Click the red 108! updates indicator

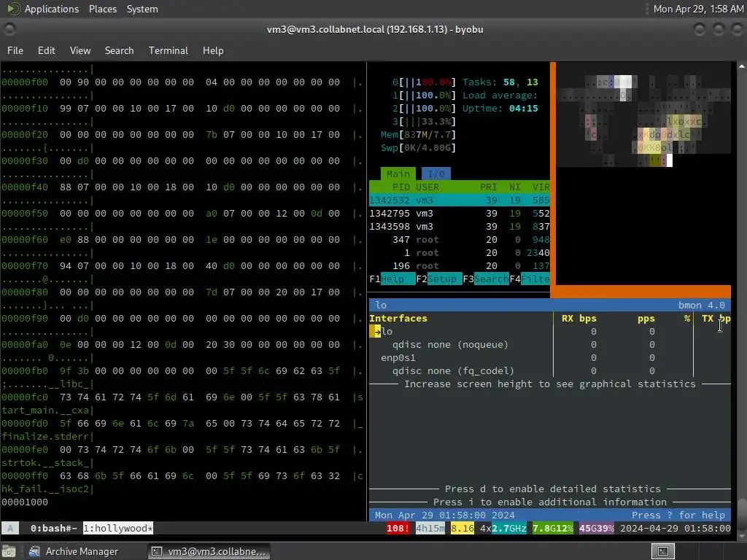[x=398, y=528]
